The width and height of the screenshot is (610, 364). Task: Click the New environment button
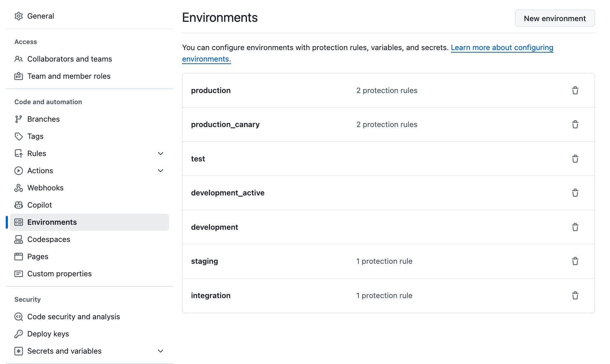[x=554, y=18]
